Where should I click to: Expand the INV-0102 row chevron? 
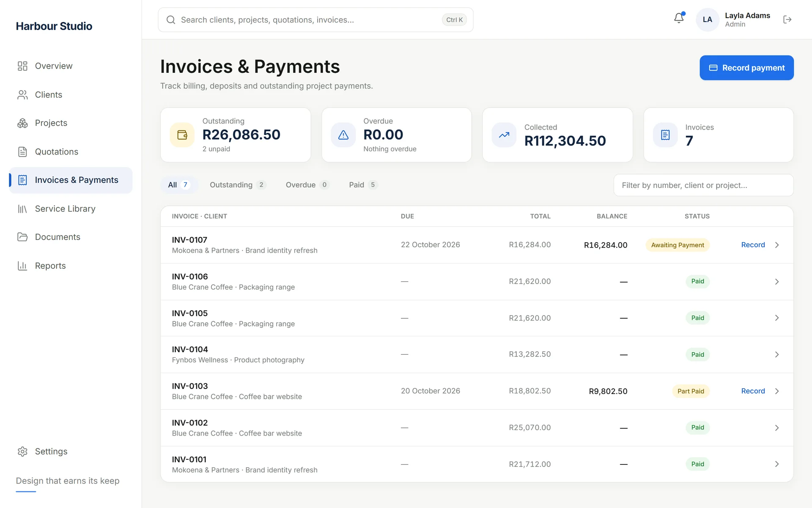(777, 428)
